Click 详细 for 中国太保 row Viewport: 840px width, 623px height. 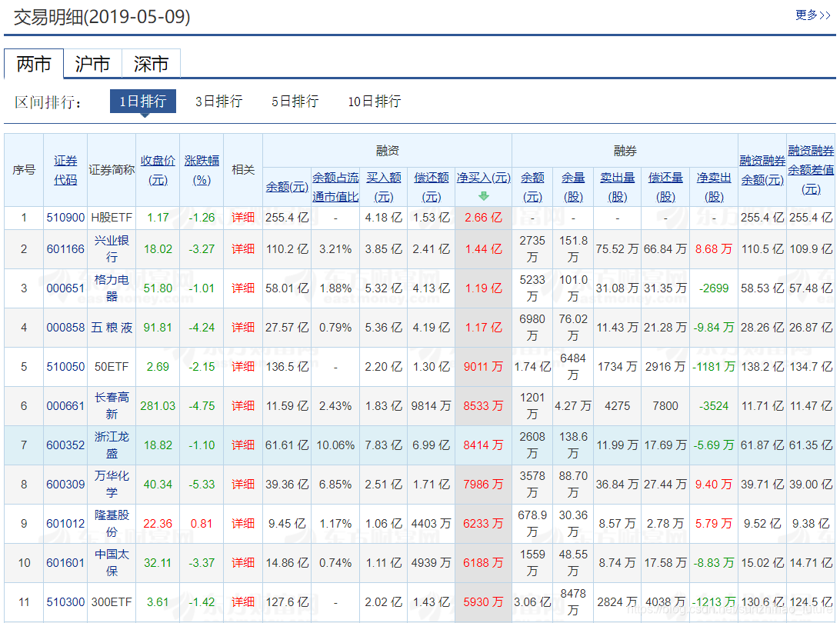[x=242, y=563]
